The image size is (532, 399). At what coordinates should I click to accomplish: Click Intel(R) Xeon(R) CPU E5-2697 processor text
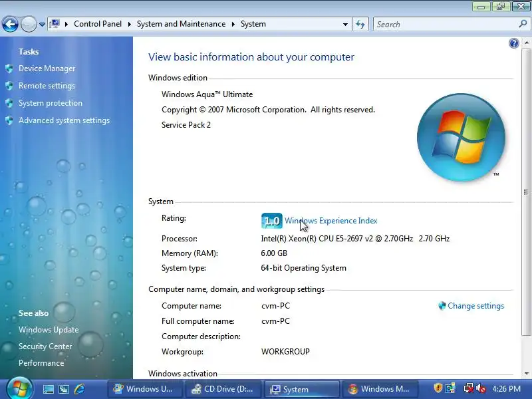(x=355, y=239)
